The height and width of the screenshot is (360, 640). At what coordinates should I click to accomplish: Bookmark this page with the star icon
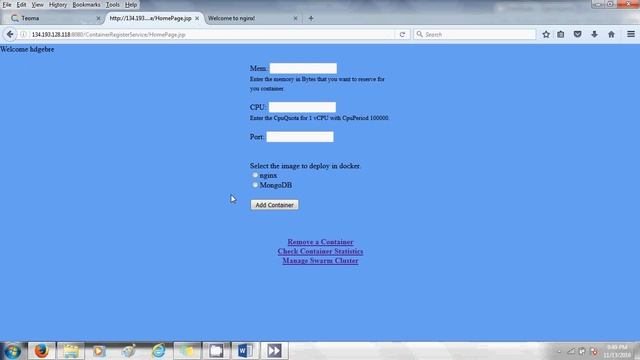tap(546, 34)
